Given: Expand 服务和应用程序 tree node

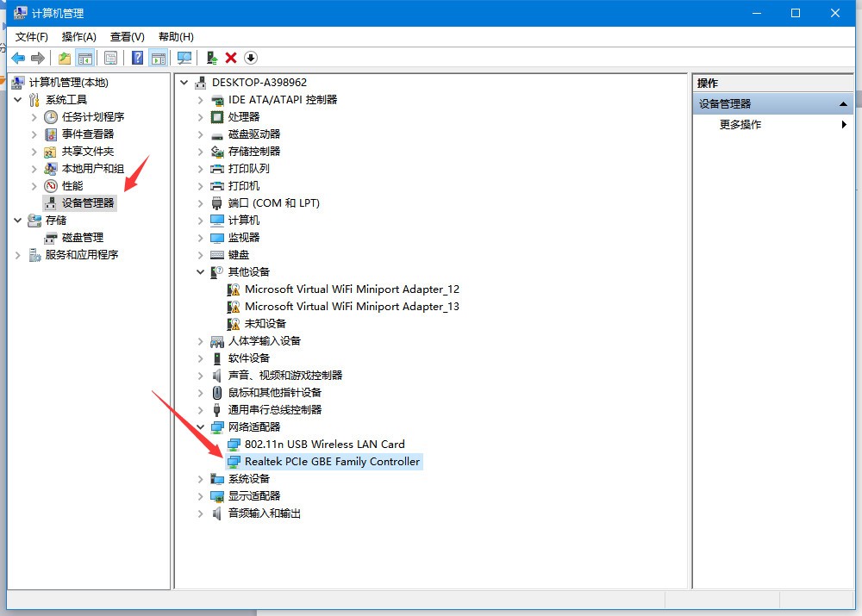Looking at the screenshot, I should (x=17, y=255).
